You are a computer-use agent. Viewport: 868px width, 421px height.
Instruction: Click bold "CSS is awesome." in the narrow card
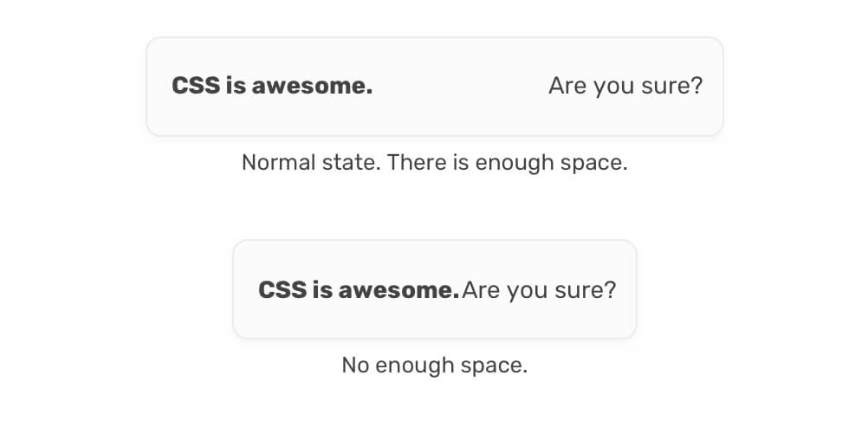point(359,289)
